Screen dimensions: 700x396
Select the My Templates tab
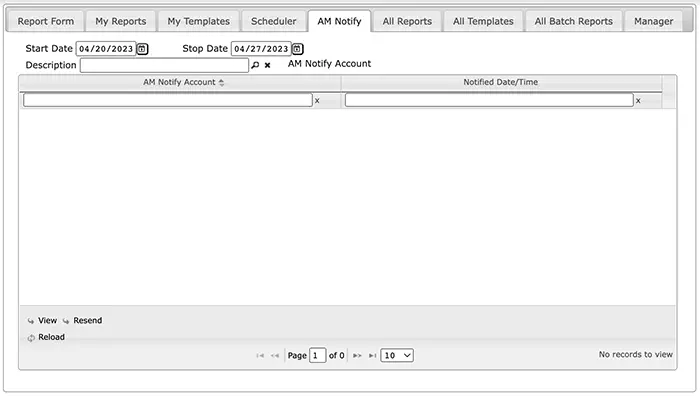(x=198, y=21)
